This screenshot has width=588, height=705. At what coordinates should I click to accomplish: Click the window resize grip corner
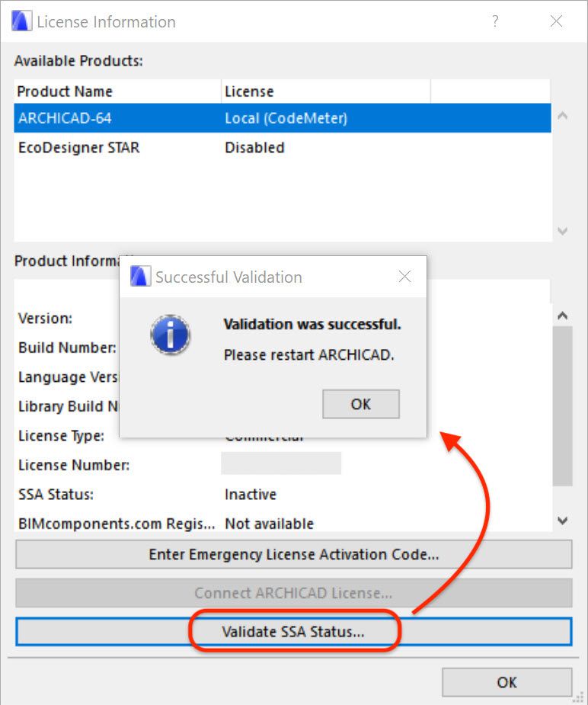click(578, 696)
